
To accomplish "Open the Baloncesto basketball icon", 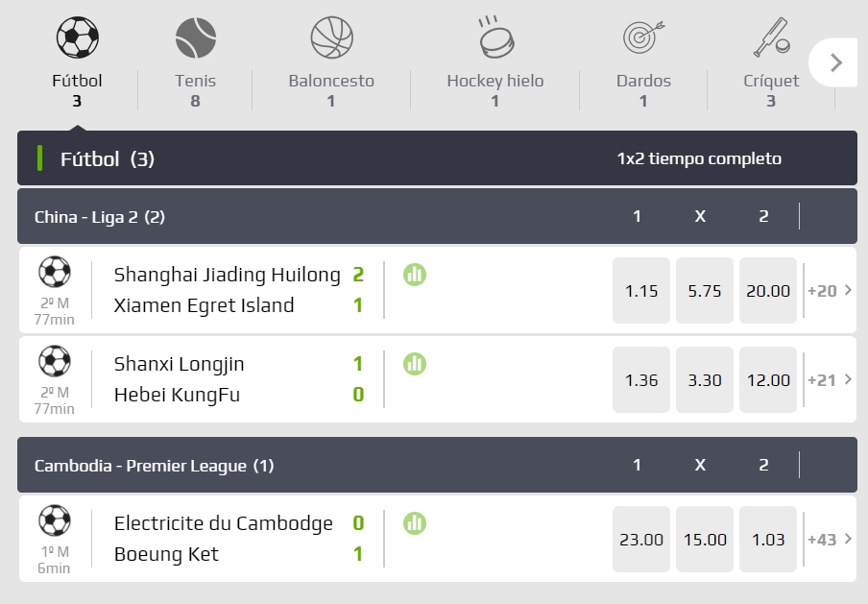I will pos(331,37).
